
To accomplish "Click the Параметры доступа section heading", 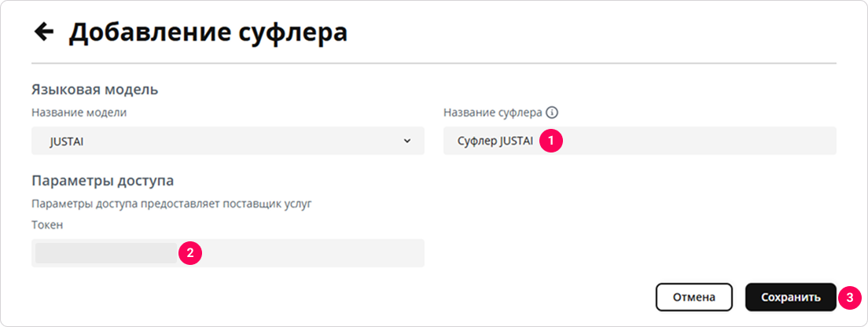I will coord(103,181).
